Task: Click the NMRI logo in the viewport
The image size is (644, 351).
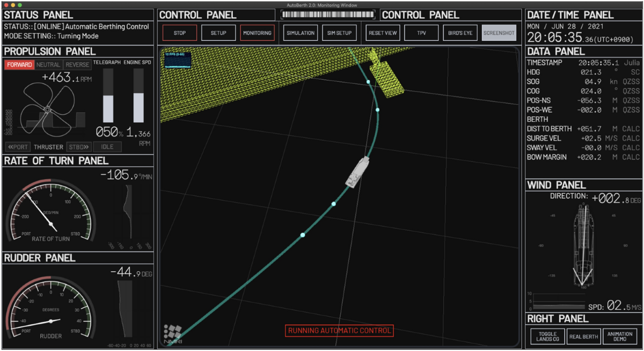Action: 172,333
